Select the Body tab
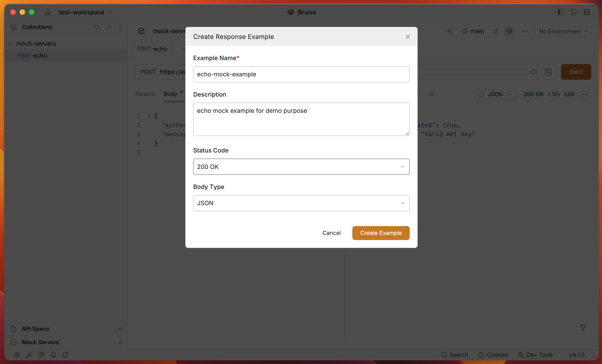The height and width of the screenshot is (364, 602). 170,94
